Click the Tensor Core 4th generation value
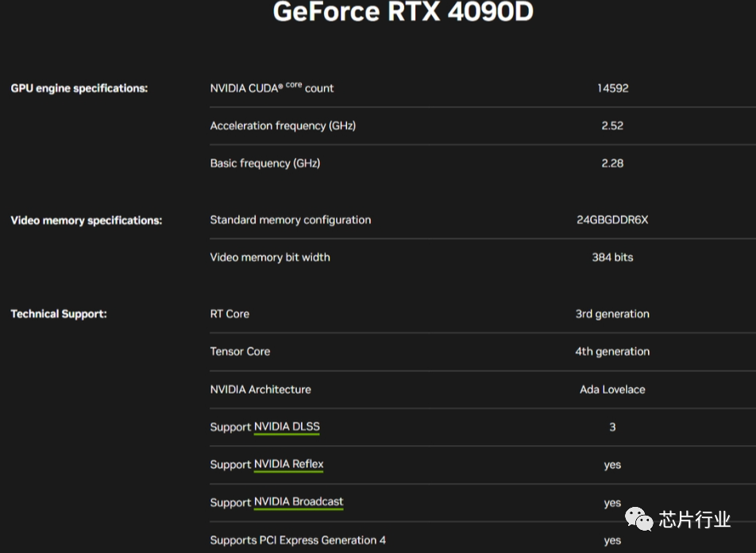The height and width of the screenshot is (553, 756). pos(612,352)
